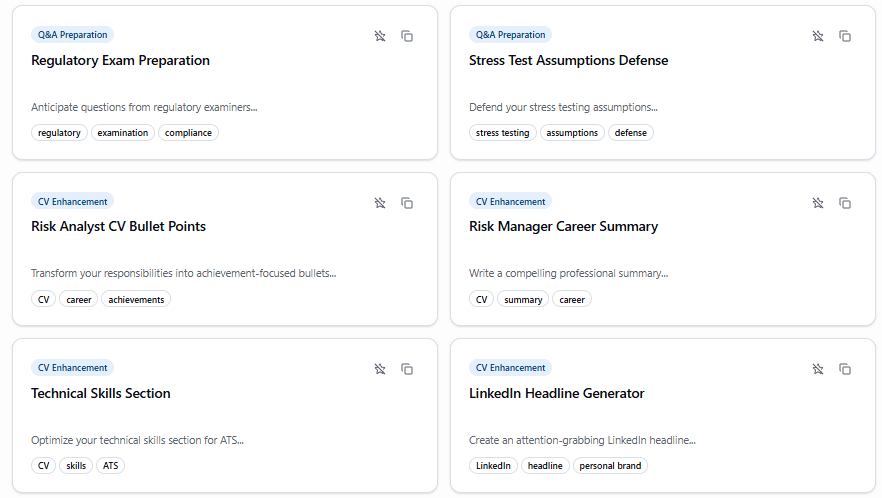Click the 'ATS' tag chip
Viewport: 882px width, 498px height.
click(110, 466)
